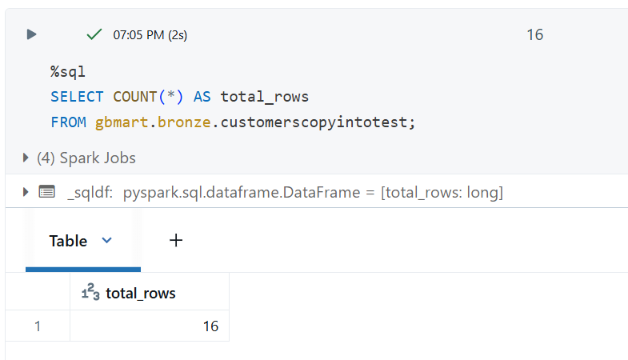Click the numeric type icon by total_rows

(90, 292)
